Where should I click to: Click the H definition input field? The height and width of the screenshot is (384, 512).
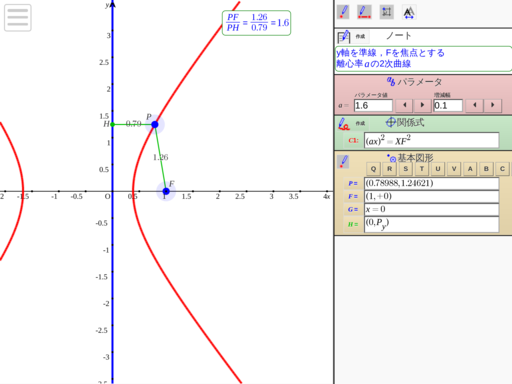click(432, 224)
